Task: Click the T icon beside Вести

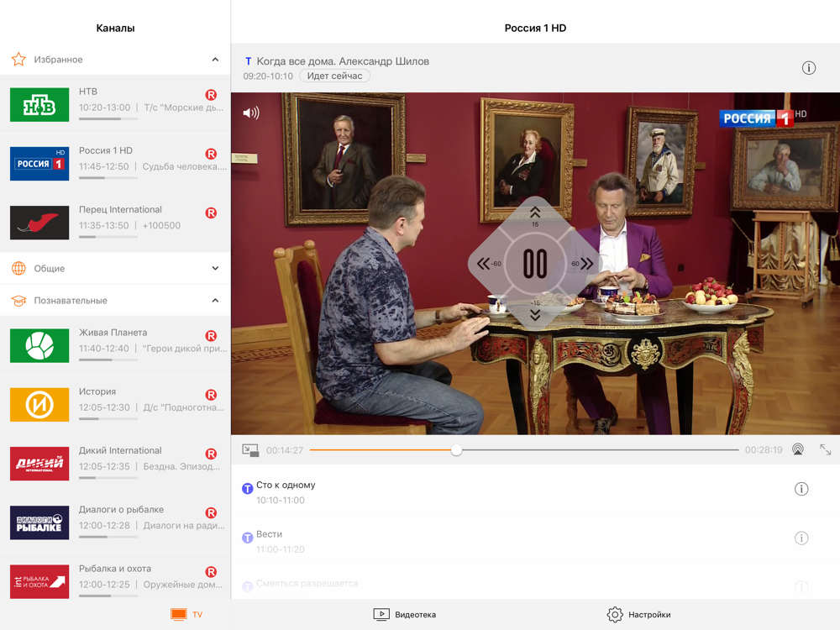Action: click(247, 538)
